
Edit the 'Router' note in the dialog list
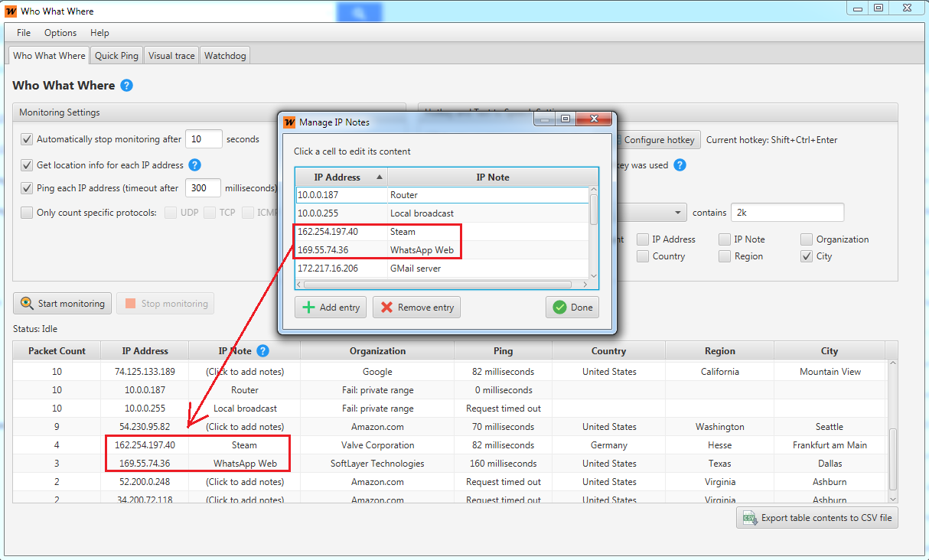tap(488, 195)
